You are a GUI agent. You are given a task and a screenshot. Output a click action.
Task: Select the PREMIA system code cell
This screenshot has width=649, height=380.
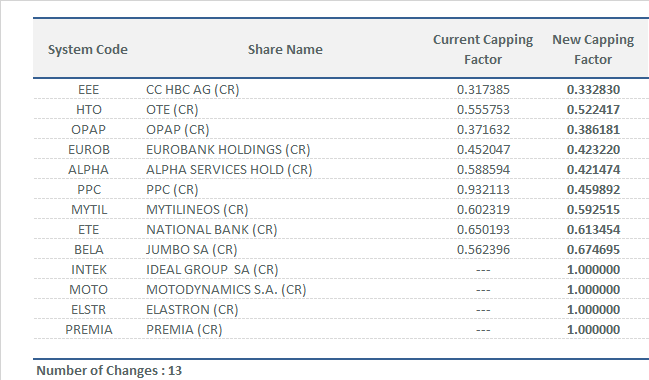click(x=89, y=329)
